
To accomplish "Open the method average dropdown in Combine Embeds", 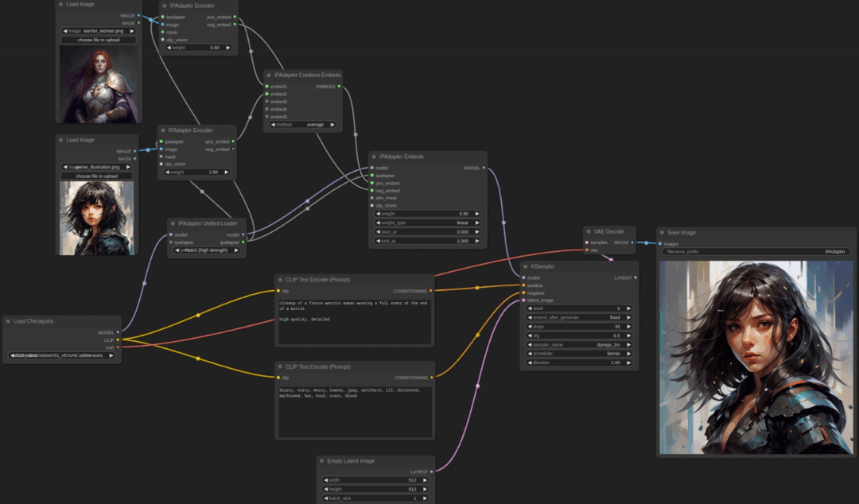I will [x=302, y=124].
